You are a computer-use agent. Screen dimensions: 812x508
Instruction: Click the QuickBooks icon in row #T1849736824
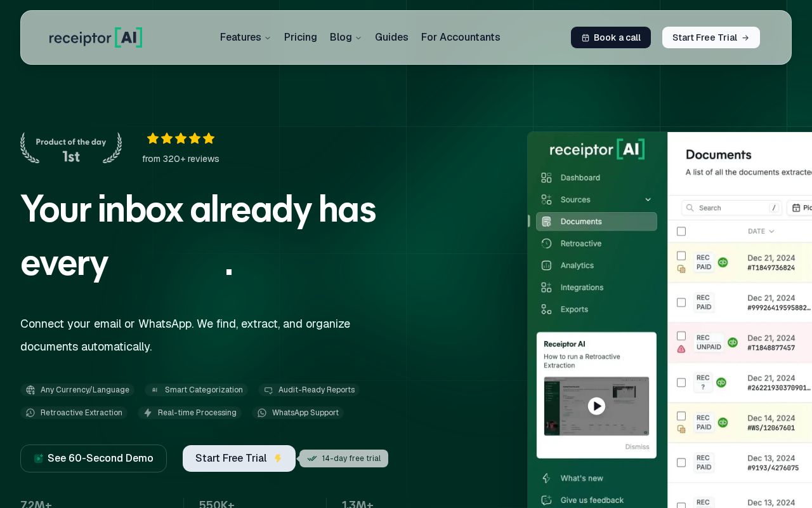(723, 262)
